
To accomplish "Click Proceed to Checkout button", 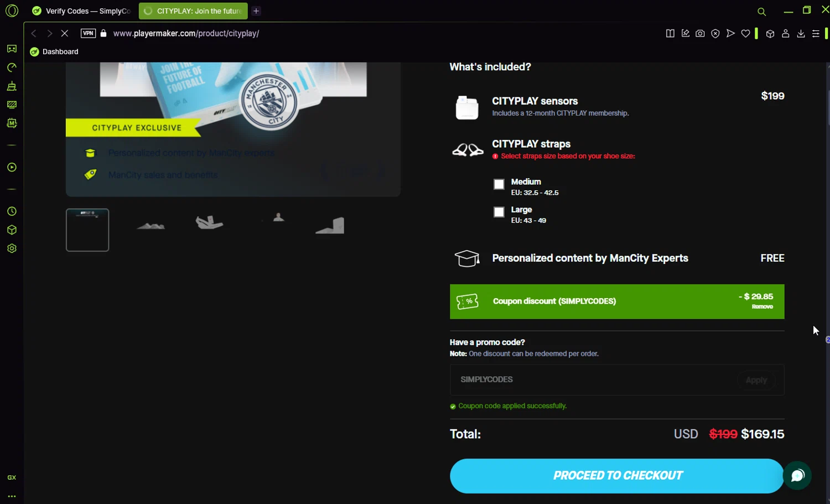I will click(617, 476).
